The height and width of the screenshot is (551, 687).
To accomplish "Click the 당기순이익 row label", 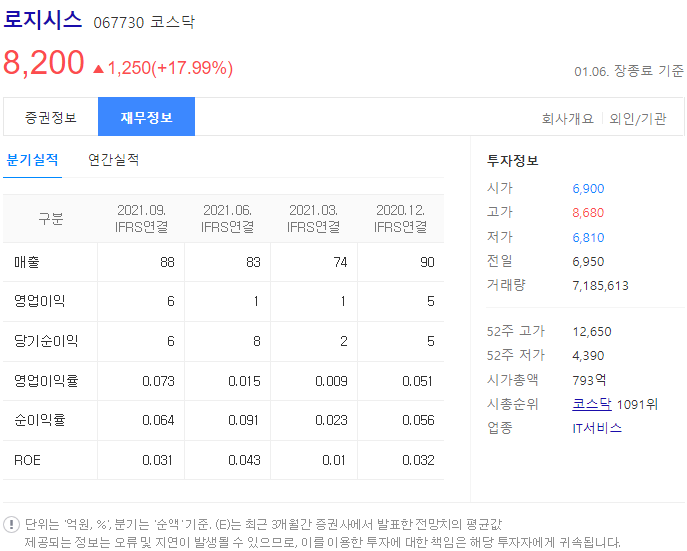I will [46, 341].
